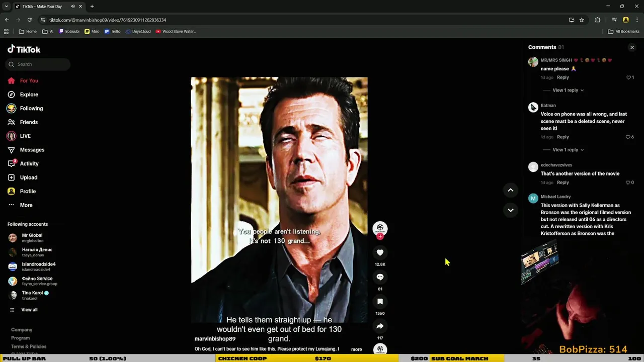Expand replies under MR/MRS SINGH comment
This screenshot has width=644, height=362.
pos(568,90)
